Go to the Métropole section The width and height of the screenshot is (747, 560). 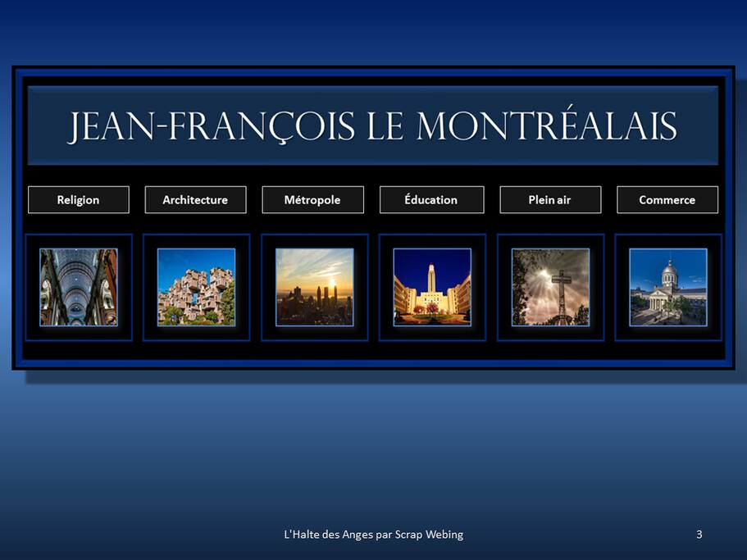pos(312,199)
